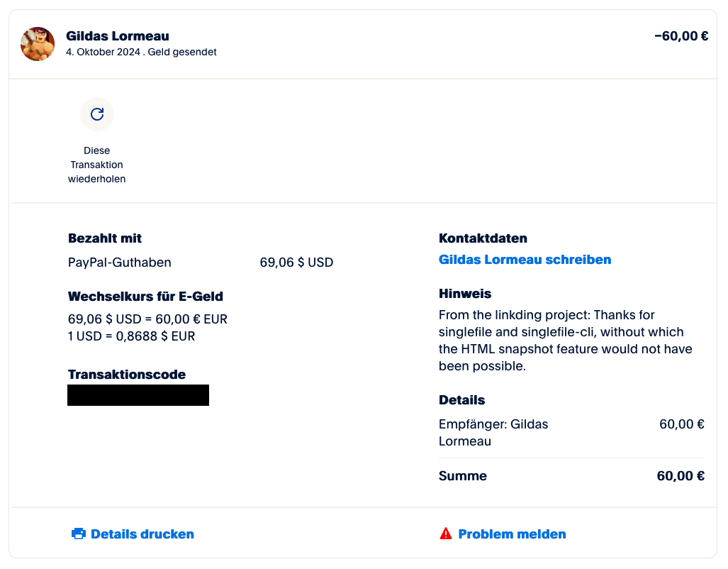Open the "Problem melden" link
This screenshot has width=728, height=569.
[x=512, y=534]
